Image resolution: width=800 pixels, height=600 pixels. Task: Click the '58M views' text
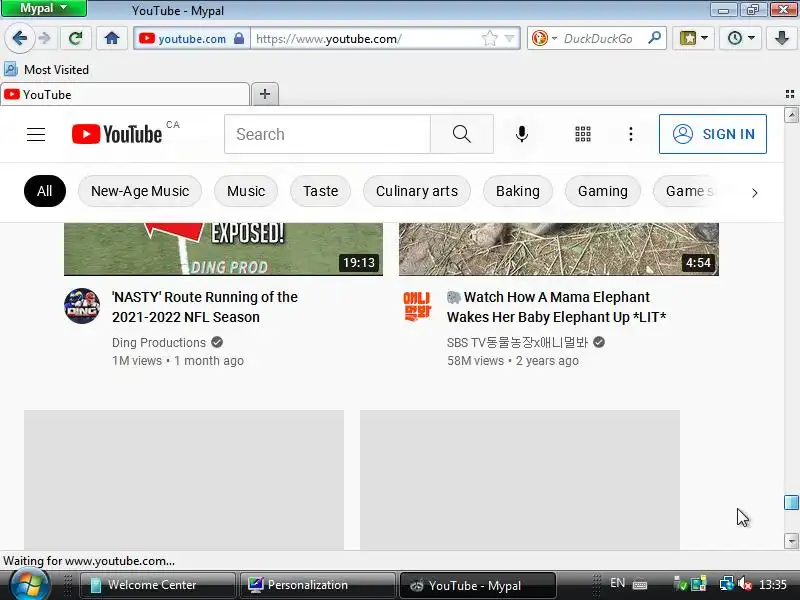coord(475,361)
